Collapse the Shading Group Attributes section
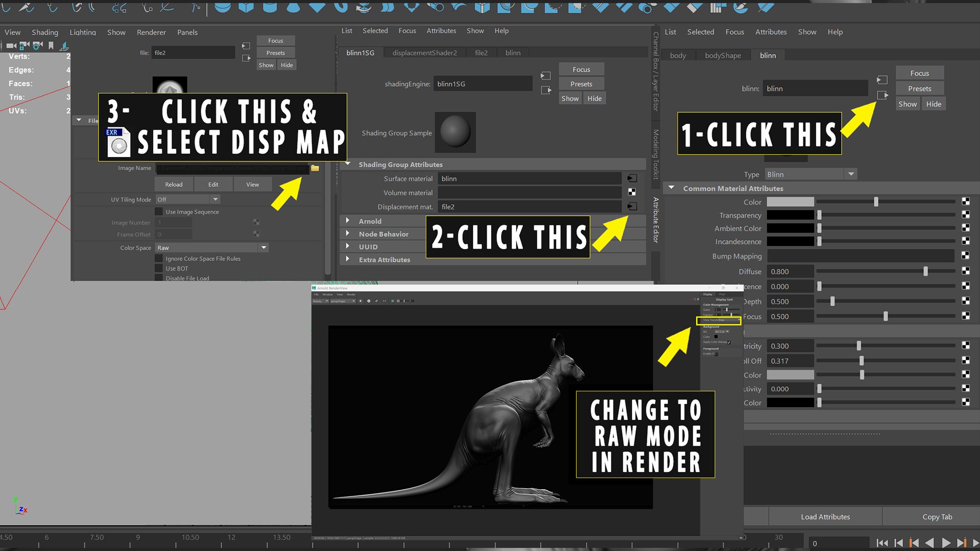Image resolution: width=980 pixels, height=551 pixels. pos(348,164)
